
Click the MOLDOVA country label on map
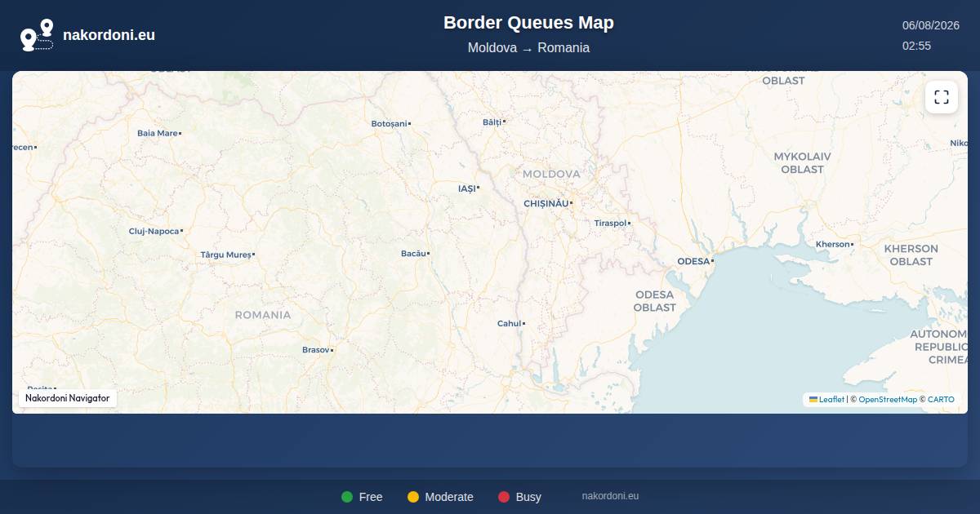(x=551, y=174)
